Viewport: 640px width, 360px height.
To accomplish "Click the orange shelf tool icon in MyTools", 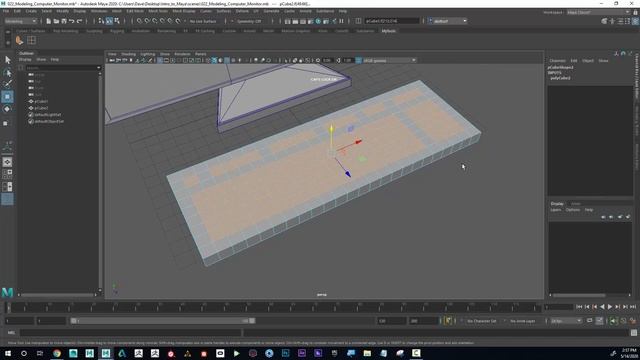I will coord(19,40).
